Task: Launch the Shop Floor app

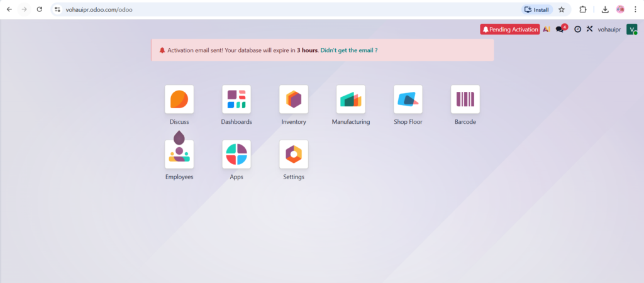Action: click(x=408, y=99)
